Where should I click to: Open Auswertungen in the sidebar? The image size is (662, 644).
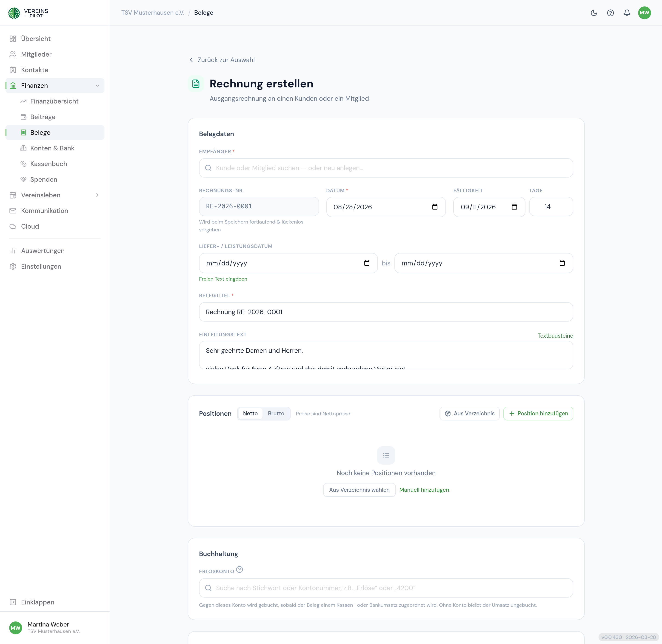click(x=55, y=251)
